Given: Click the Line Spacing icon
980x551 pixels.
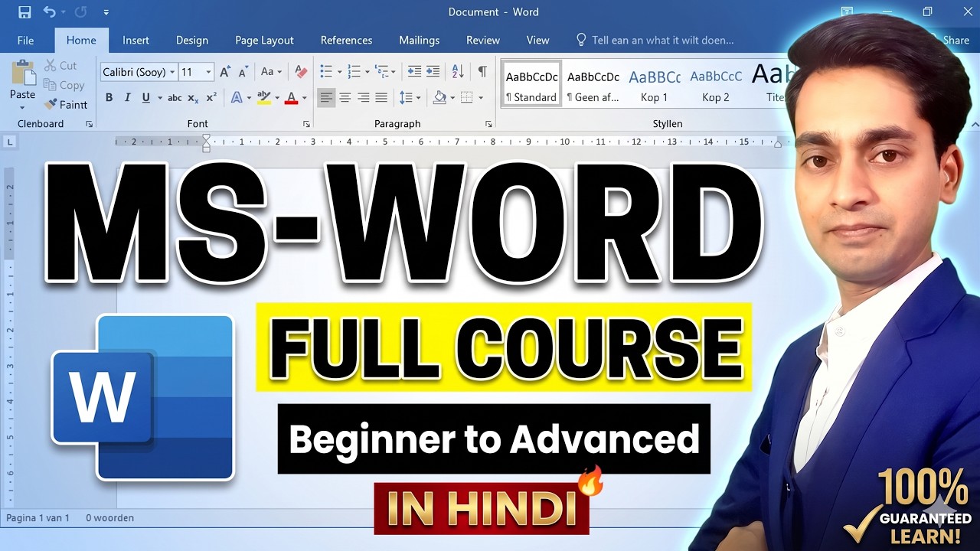Looking at the screenshot, I should [405, 97].
